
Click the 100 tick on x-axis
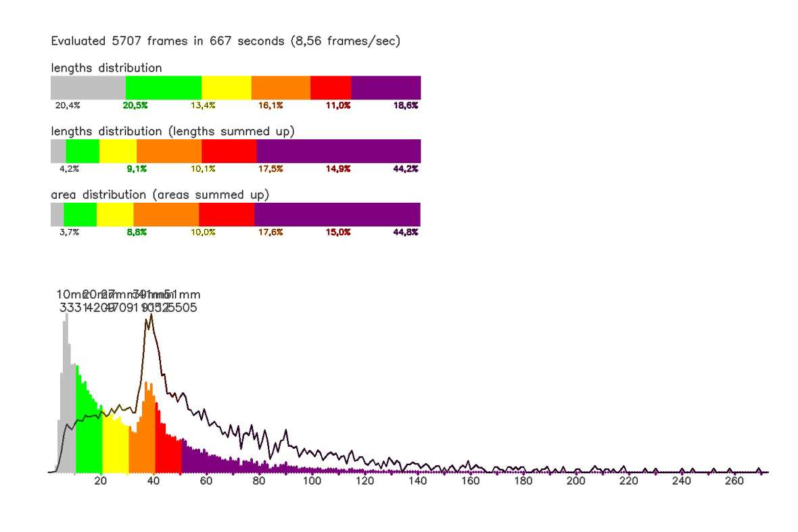312,481
